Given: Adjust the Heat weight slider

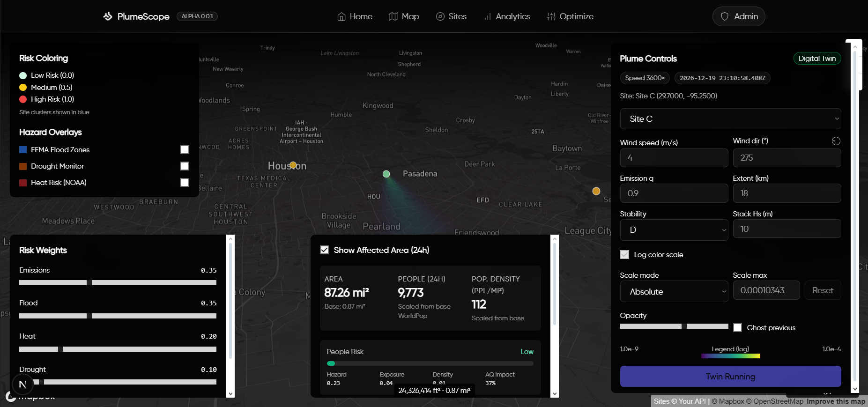Looking at the screenshot, I should pyautogui.click(x=118, y=349).
